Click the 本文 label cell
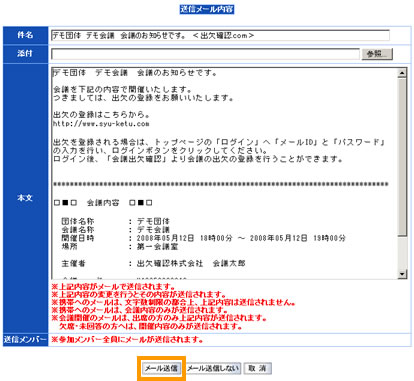 click(x=25, y=198)
